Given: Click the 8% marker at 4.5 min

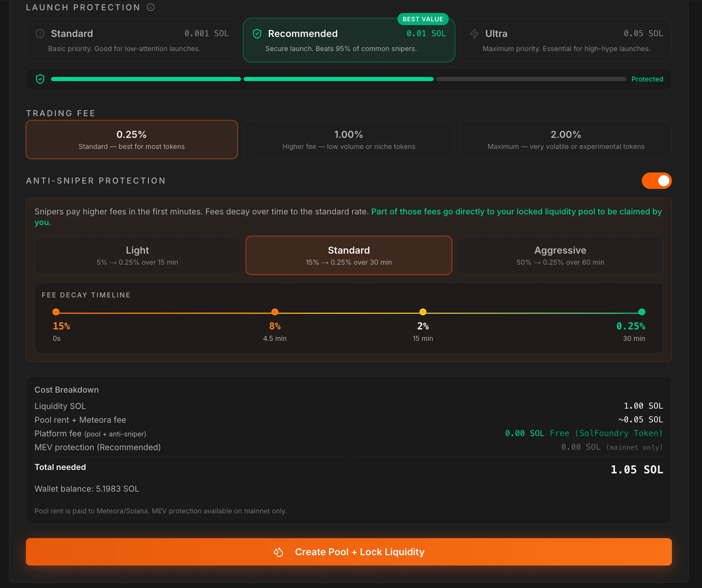Looking at the screenshot, I should pyautogui.click(x=275, y=312).
